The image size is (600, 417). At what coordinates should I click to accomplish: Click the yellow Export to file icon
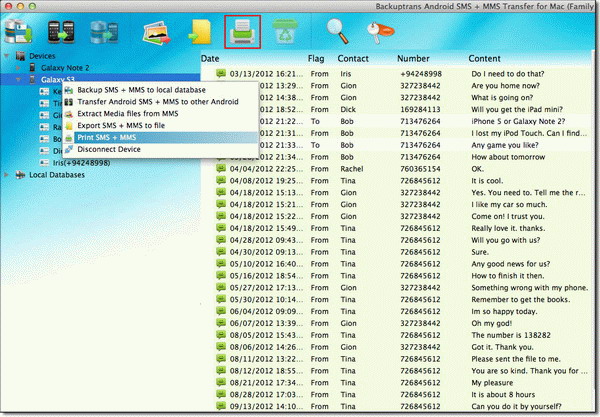click(199, 30)
